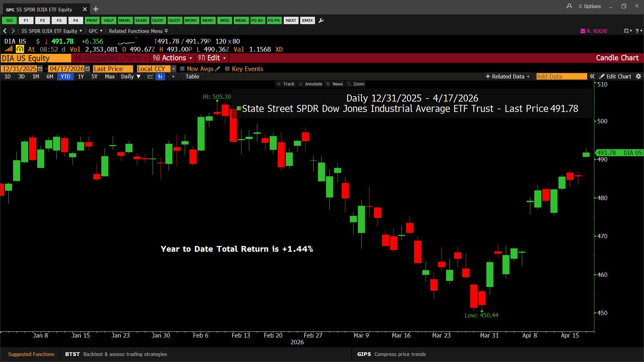
Task: Click the Edit Chart button
Action: click(x=615, y=76)
